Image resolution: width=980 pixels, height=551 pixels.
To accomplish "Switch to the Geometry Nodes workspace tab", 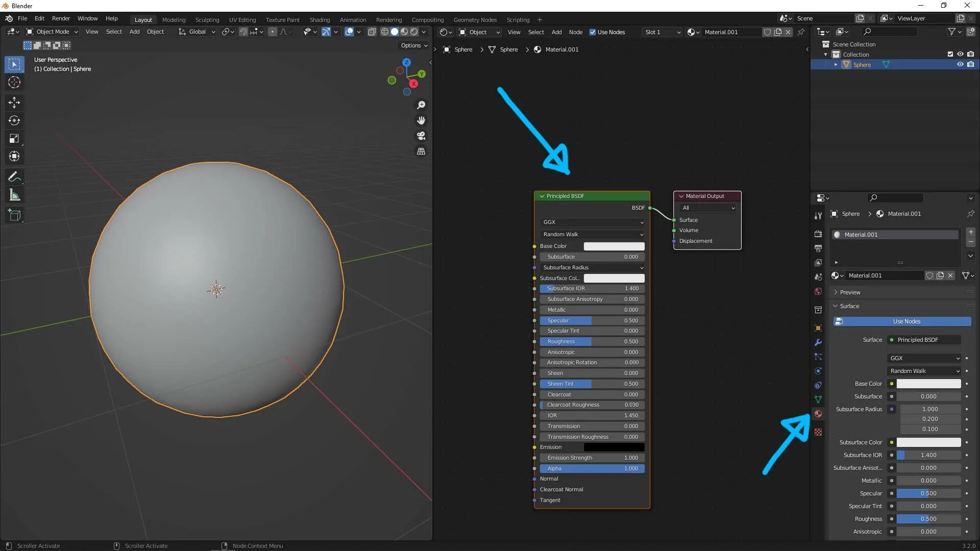I will point(475,20).
